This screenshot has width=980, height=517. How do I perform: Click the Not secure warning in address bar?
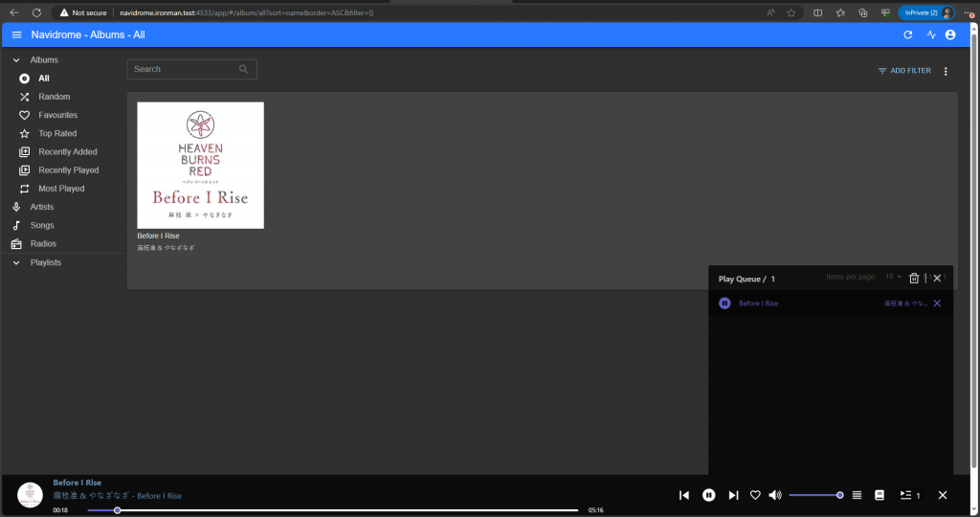[83, 12]
